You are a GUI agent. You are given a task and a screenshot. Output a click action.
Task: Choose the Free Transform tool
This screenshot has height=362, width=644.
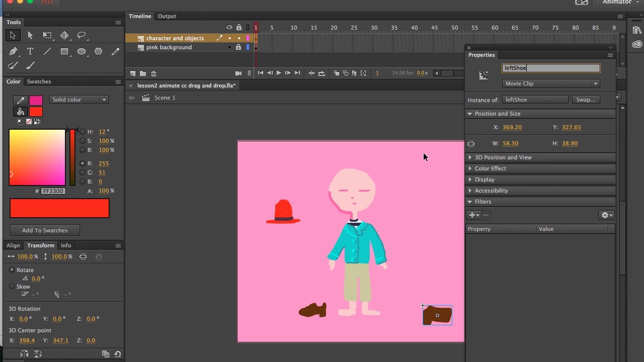47,35
